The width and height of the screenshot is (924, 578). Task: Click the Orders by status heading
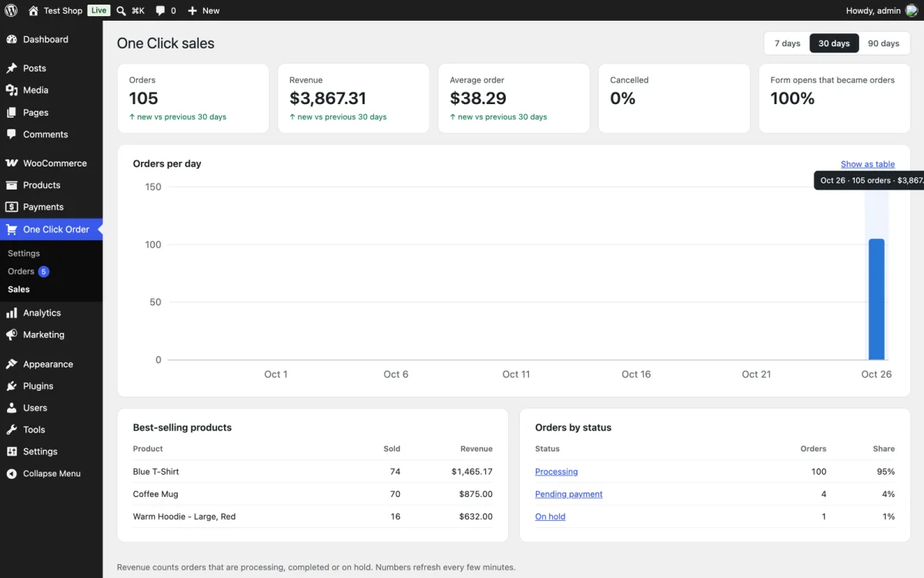[573, 428]
